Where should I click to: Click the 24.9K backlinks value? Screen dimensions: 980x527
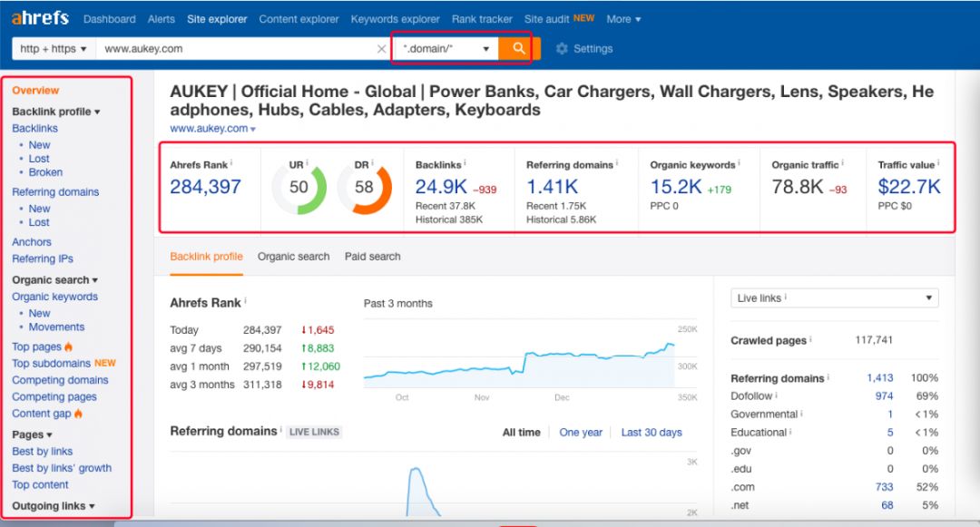point(441,187)
